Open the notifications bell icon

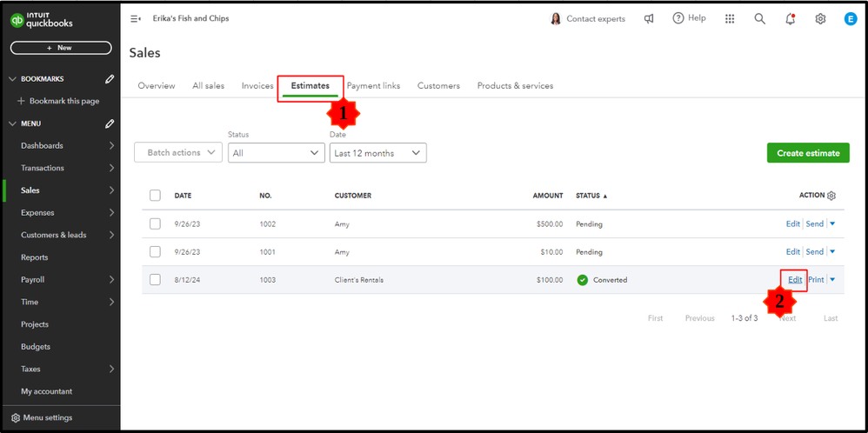pyautogui.click(x=790, y=19)
